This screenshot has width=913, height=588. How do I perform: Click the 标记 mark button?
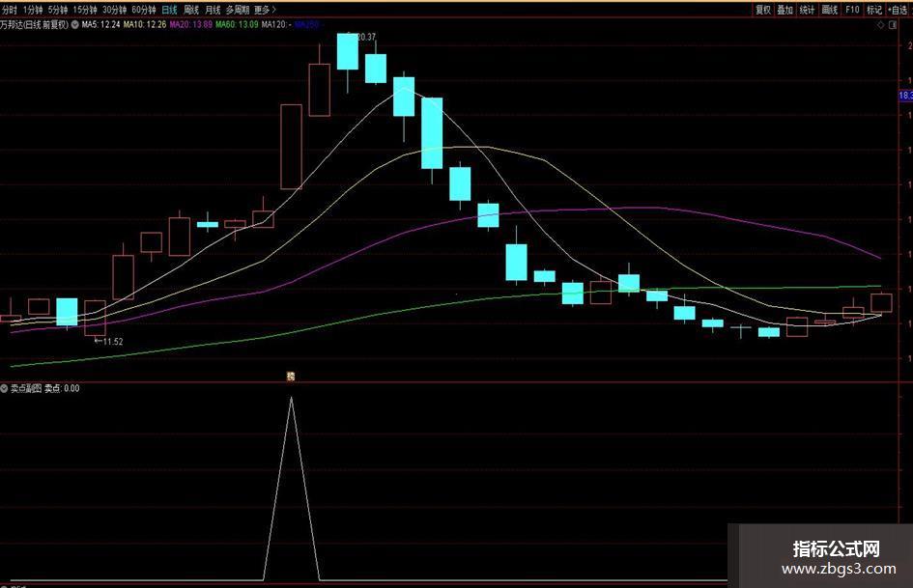click(x=874, y=10)
